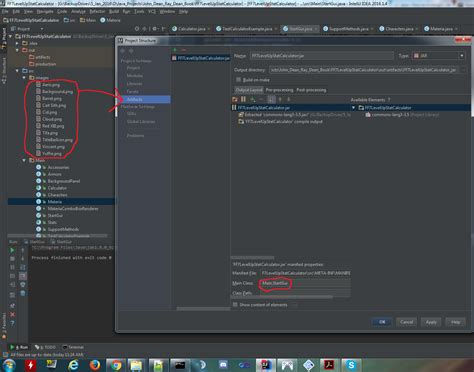474x372 pixels.
Task: Click Help button in dialog
Action: click(x=455, y=322)
